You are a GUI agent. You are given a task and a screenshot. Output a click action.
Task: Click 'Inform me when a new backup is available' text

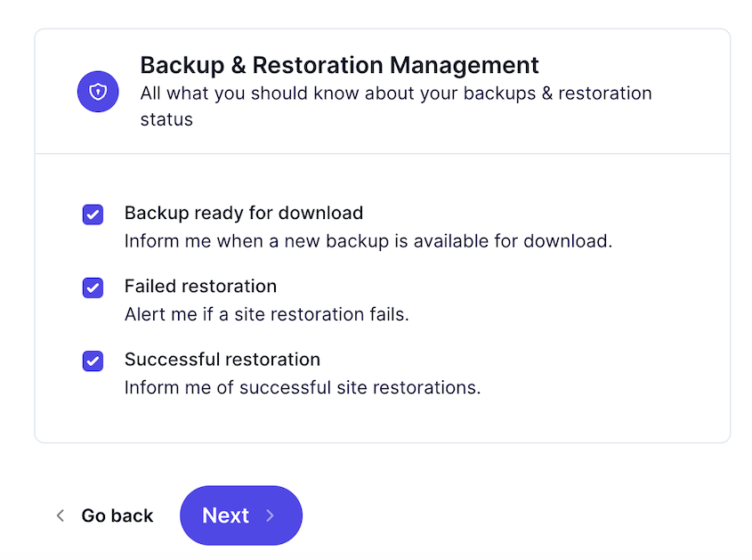pos(368,241)
